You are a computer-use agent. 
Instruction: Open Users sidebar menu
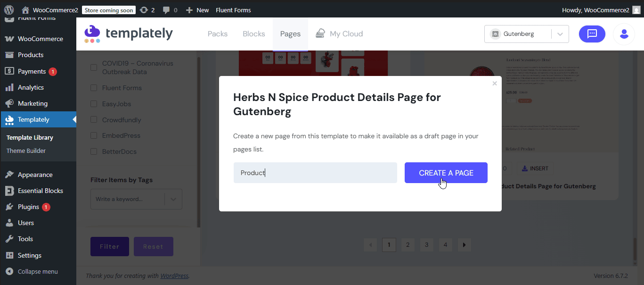tap(38, 223)
